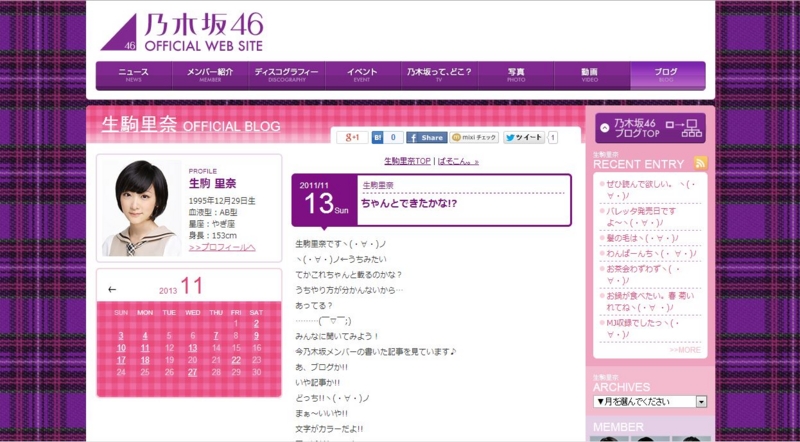Click the 生駒里奈 OFFICIAL BLOG header
Image resolution: width=800 pixels, height=442 pixels.
point(191,125)
